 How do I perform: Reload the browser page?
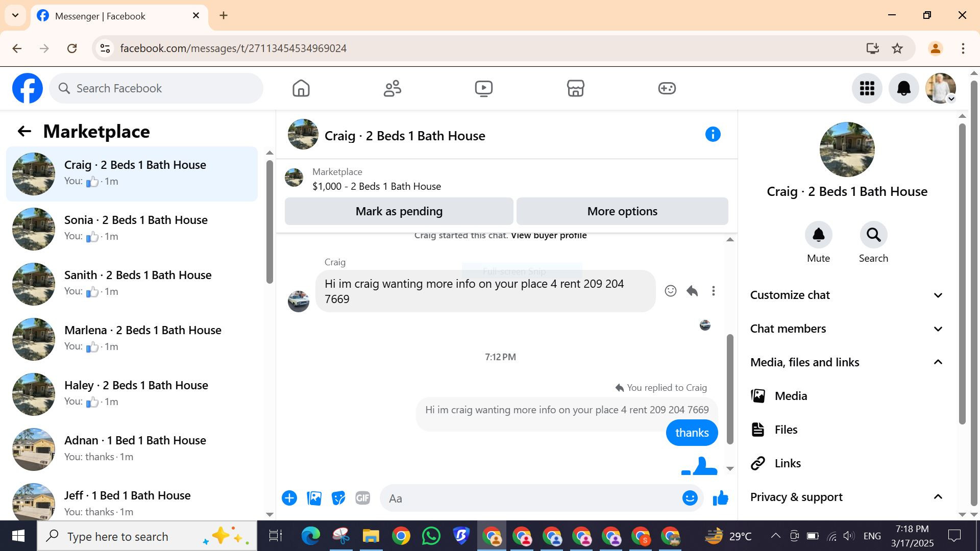72,48
